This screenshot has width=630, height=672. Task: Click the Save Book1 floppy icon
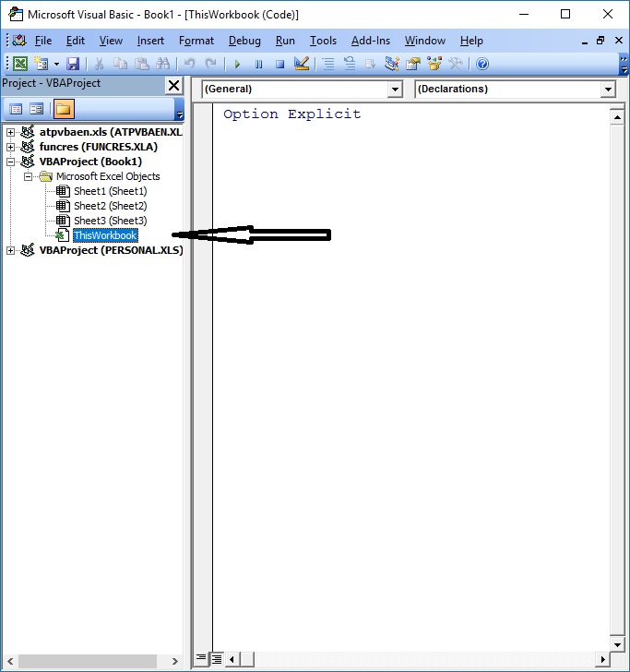[73, 64]
